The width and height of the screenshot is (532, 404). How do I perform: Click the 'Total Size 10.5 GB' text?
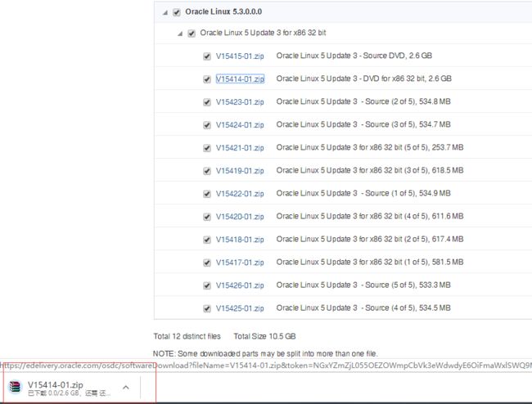click(264, 336)
